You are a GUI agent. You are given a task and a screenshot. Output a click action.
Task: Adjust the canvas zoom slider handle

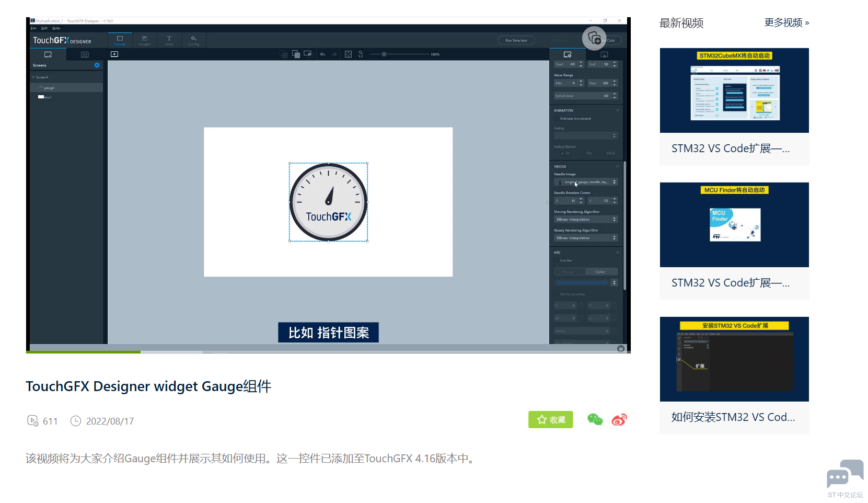(384, 54)
